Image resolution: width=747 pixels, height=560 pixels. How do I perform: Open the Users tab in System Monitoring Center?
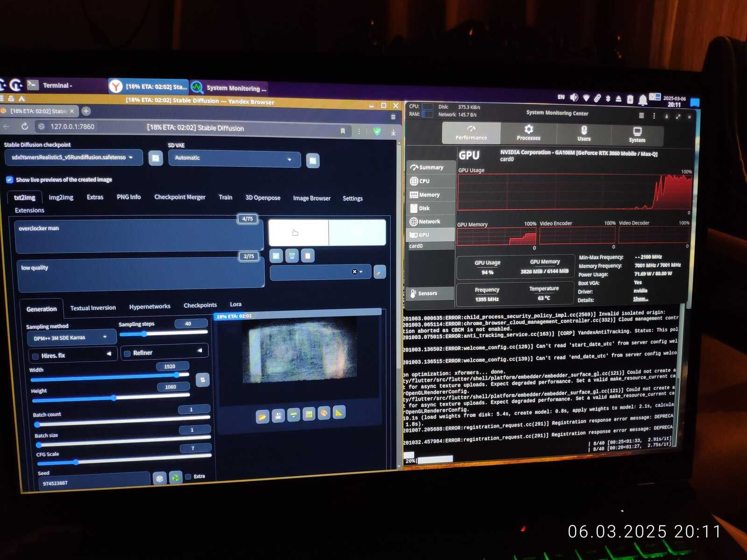(584, 133)
